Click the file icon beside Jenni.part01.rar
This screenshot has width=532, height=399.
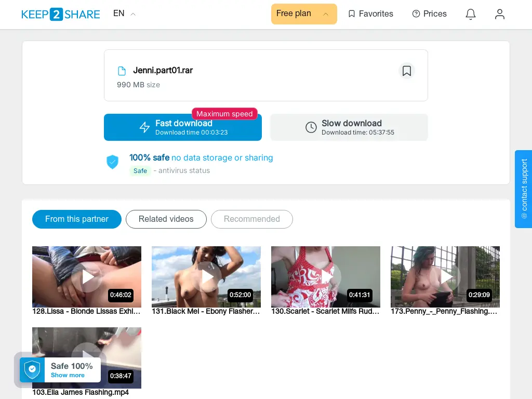(x=122, y=71)
